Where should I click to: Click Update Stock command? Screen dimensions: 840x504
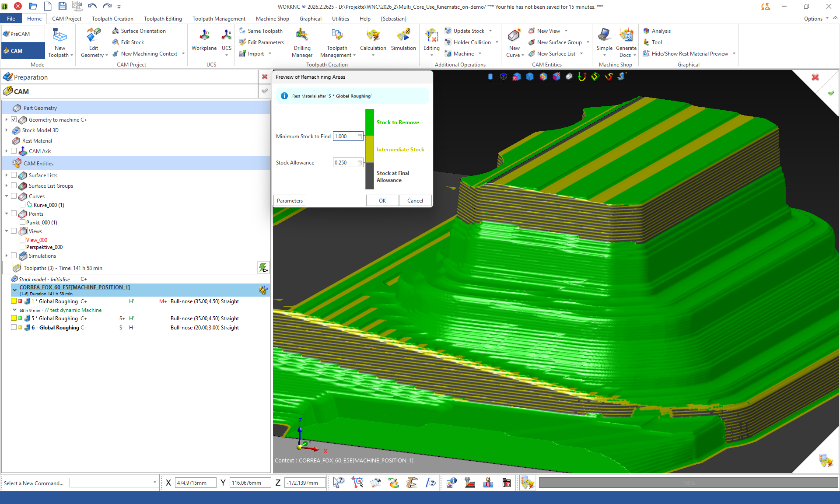[x=465, y=31]
